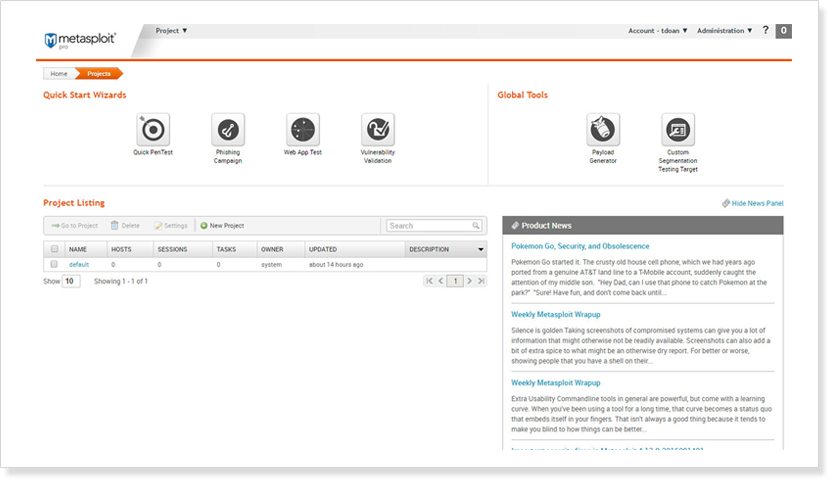Read Pokemon Go, Security, and Obsolescence article
Image resolution: width=828 pixels, height=479 pixels.
(580, 246)
